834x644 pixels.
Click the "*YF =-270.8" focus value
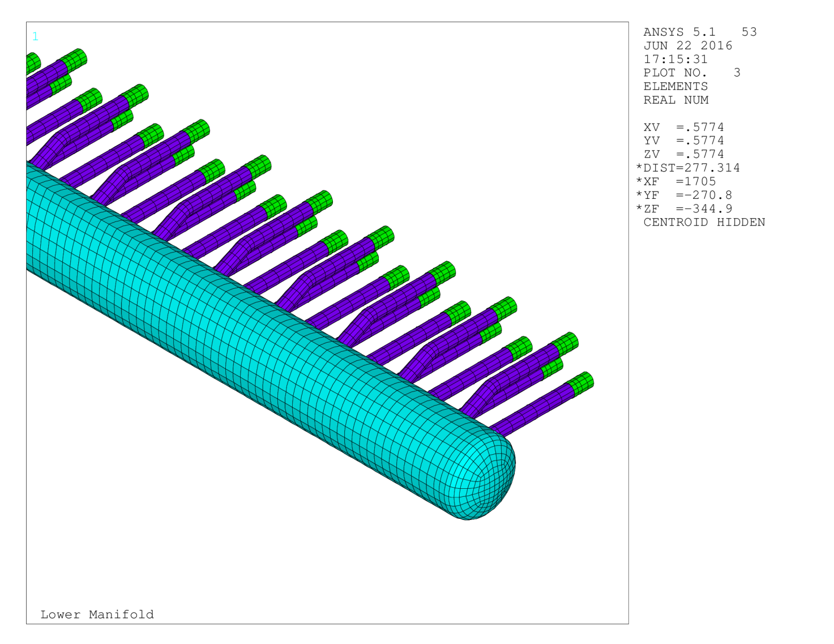684,195
